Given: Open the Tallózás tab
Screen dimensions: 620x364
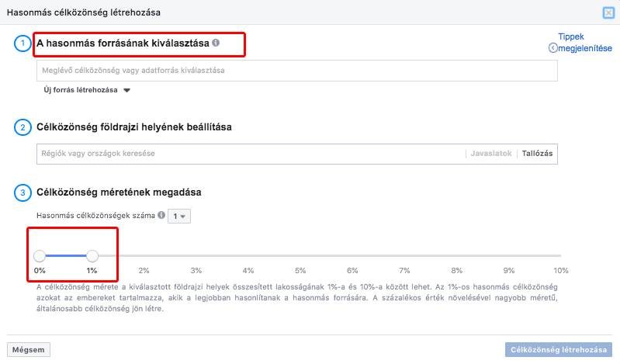Looking at the screenshot, I should [x=537, y=154].
